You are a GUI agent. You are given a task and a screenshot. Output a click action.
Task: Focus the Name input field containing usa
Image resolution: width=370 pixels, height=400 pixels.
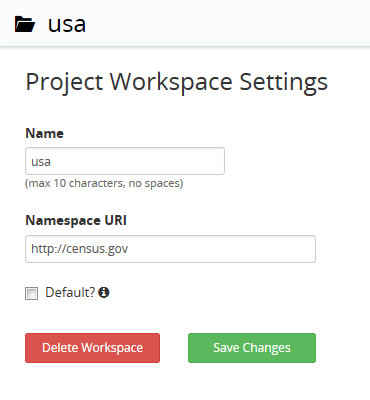coord(125,161)
